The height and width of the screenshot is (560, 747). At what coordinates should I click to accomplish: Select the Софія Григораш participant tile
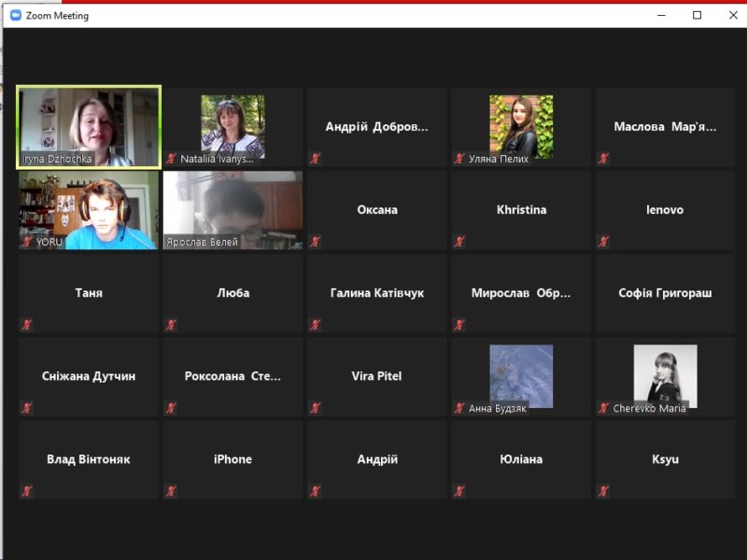pos(665,293)
